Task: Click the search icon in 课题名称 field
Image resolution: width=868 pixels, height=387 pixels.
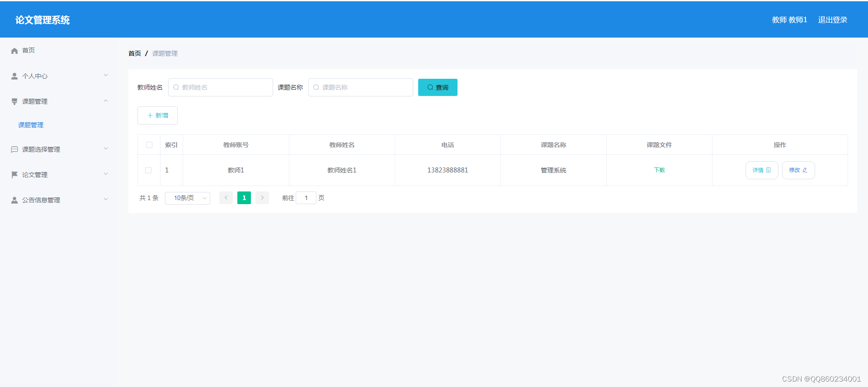Action: tap(316, 87)
